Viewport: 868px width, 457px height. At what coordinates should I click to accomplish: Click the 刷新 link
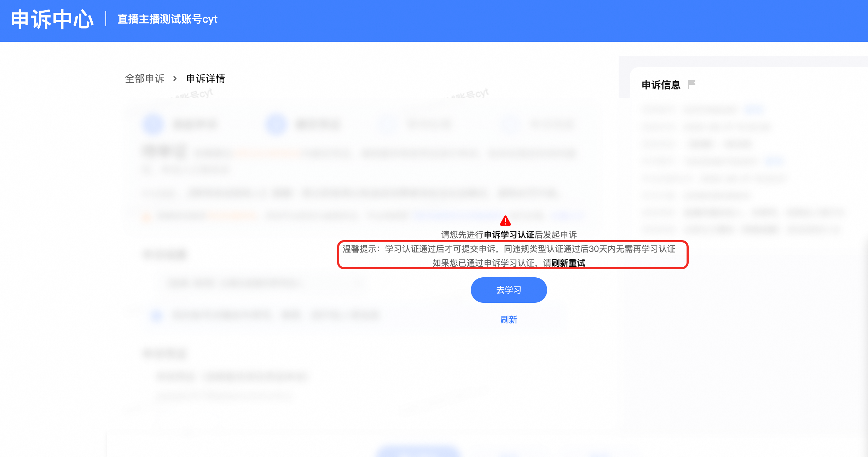[x=509, y=320]
